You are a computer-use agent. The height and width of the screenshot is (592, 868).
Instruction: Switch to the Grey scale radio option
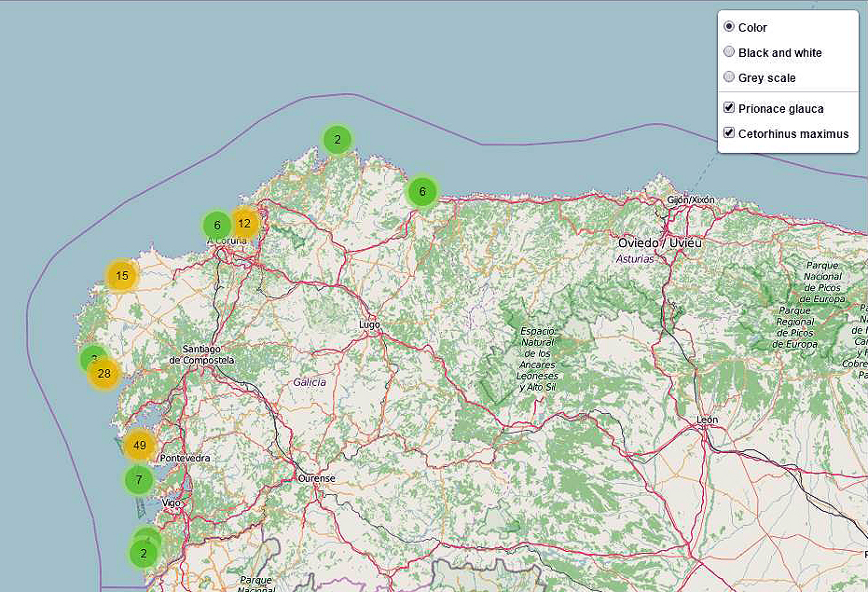(x=728, y=77)
